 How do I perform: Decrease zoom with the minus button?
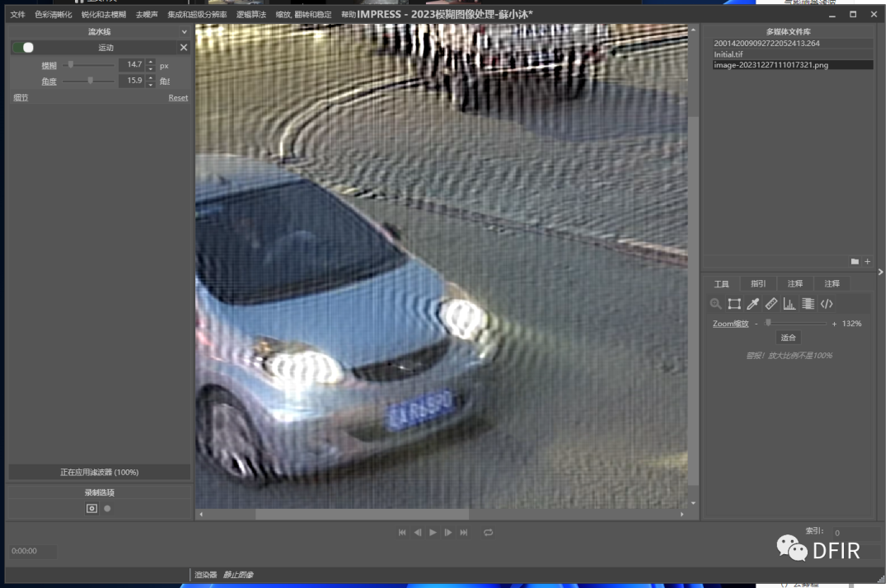[x=756, y=324]
